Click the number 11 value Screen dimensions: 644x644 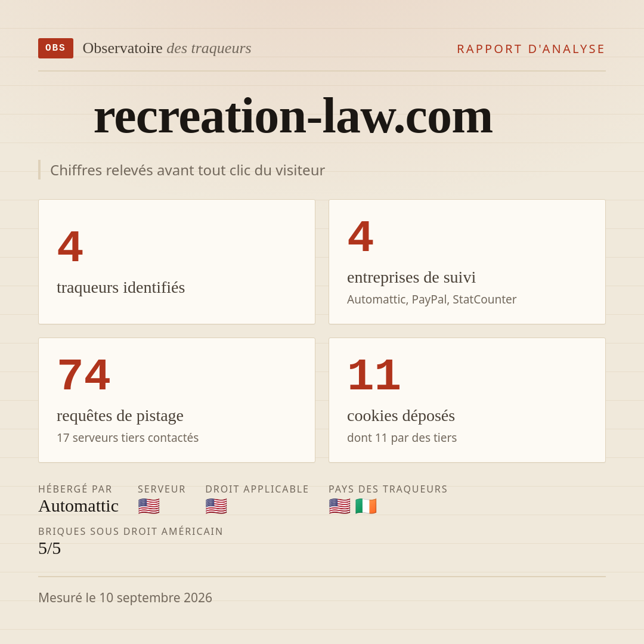point(374,375)
